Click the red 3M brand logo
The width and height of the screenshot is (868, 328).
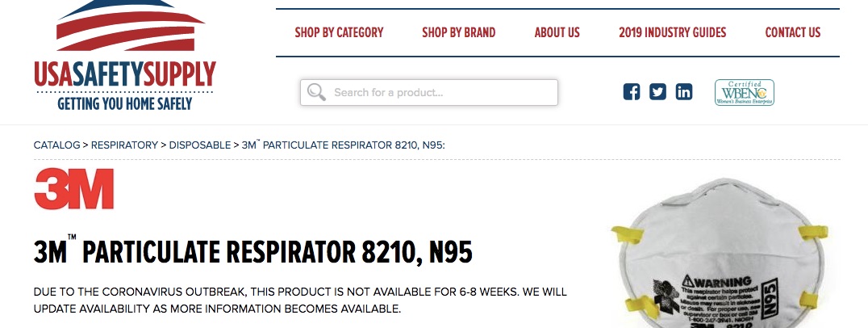pyautogui.click(x=74, y=189)
